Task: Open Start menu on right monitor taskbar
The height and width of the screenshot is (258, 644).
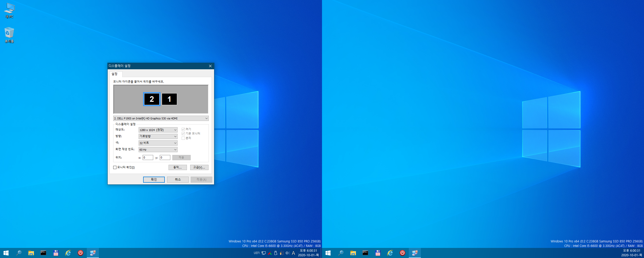Action: (x=328, y=253)
